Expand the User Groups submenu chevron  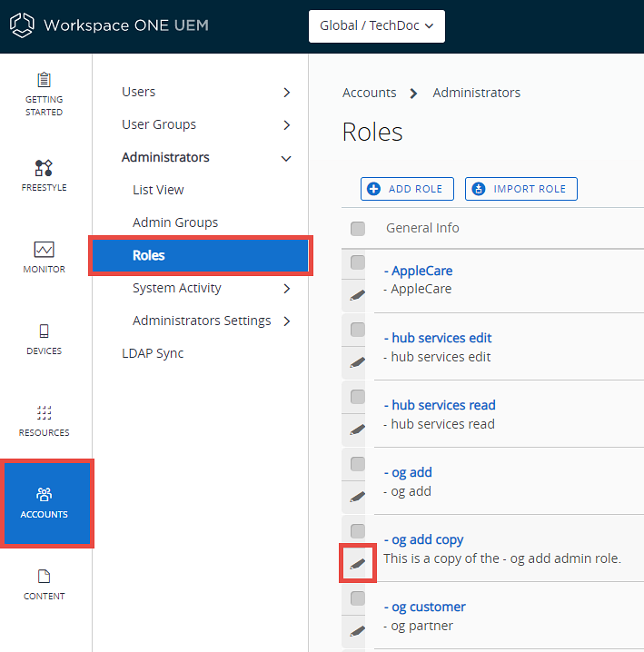[x=287, y=124]
